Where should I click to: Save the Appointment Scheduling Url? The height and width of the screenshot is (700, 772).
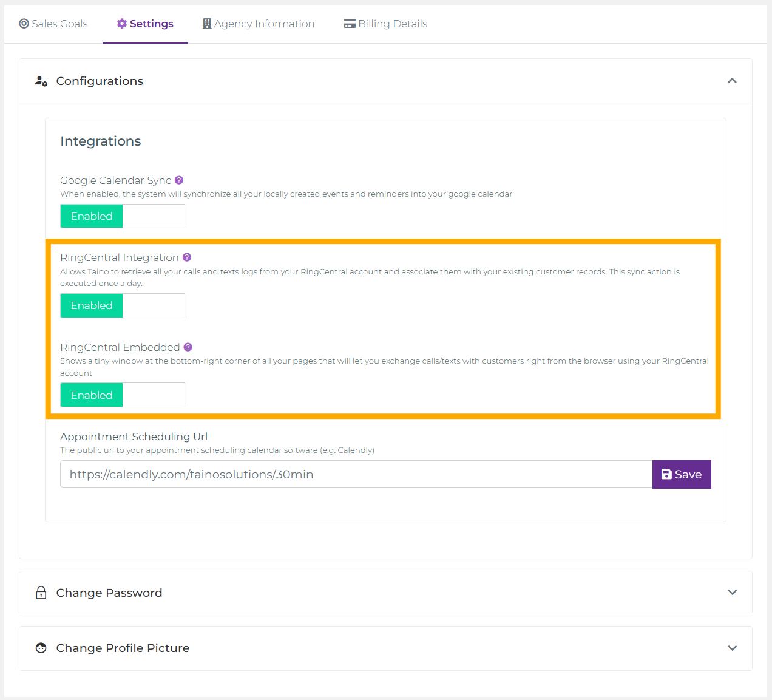682,474
